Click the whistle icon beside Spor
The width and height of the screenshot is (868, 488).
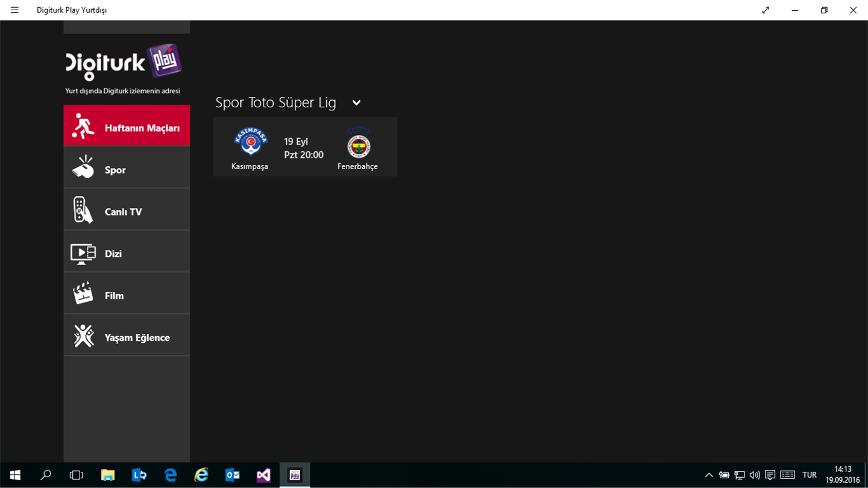tap(83, 167)
